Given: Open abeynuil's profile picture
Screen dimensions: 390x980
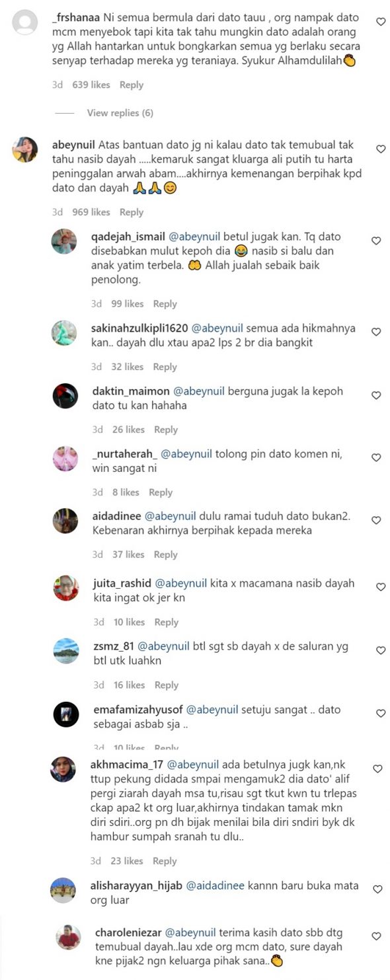Looking at the screenshot, I should (x=24, y=149).
